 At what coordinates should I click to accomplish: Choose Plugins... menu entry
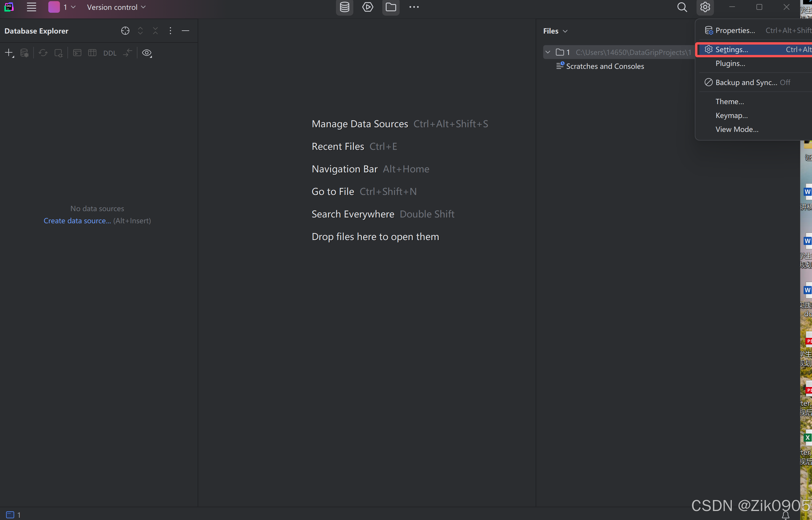pyautogui.click(x=730, y=63)
